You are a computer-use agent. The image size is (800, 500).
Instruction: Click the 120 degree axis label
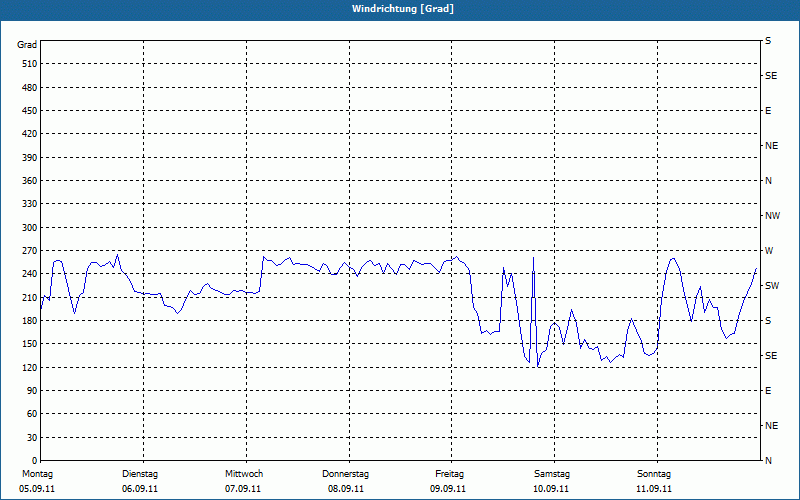click(29, 367)
